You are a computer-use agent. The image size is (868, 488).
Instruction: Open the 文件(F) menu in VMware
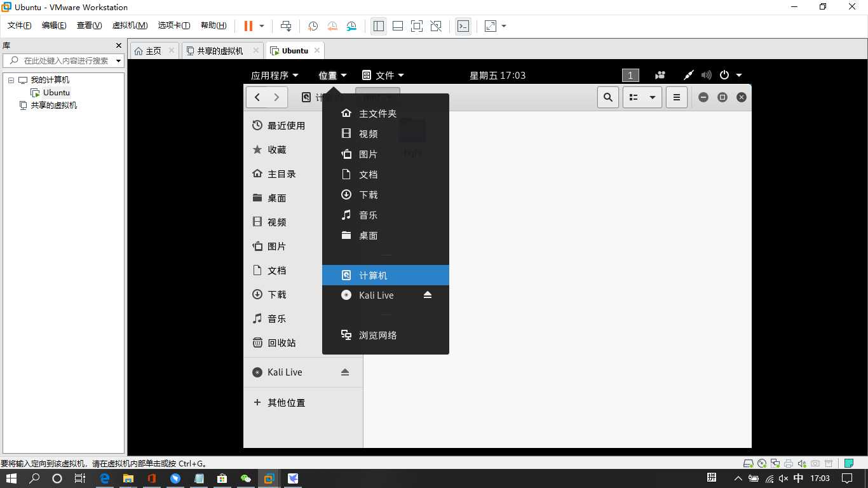click(x=20, y=25)
